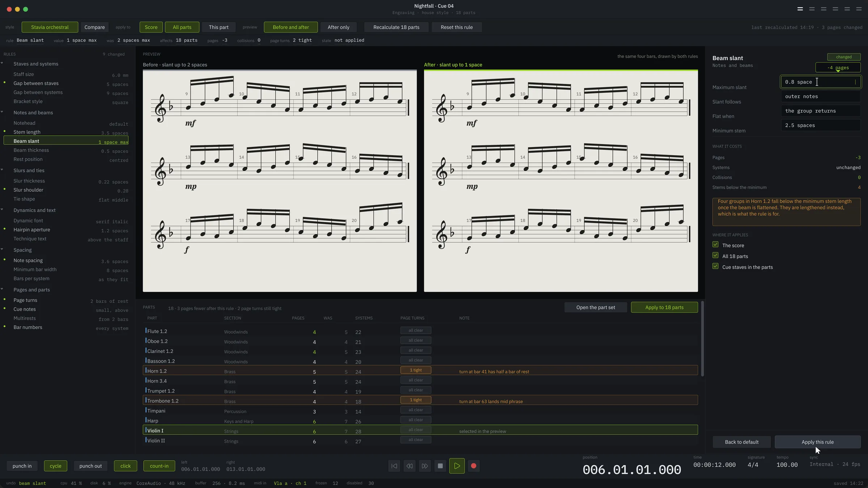
Task: Arm recording with the red record button
Action: [x=473, y=466]
